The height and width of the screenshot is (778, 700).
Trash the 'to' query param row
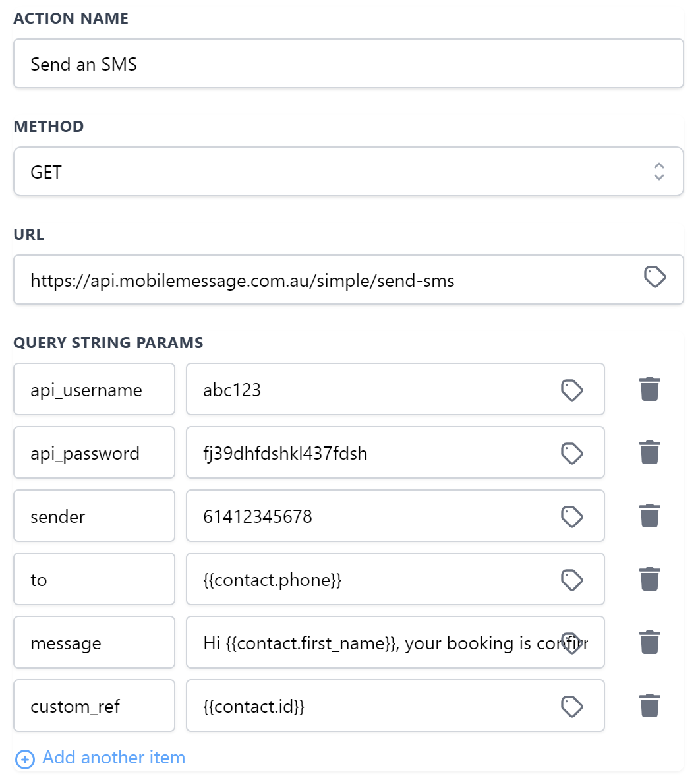[x=649, y=579]
